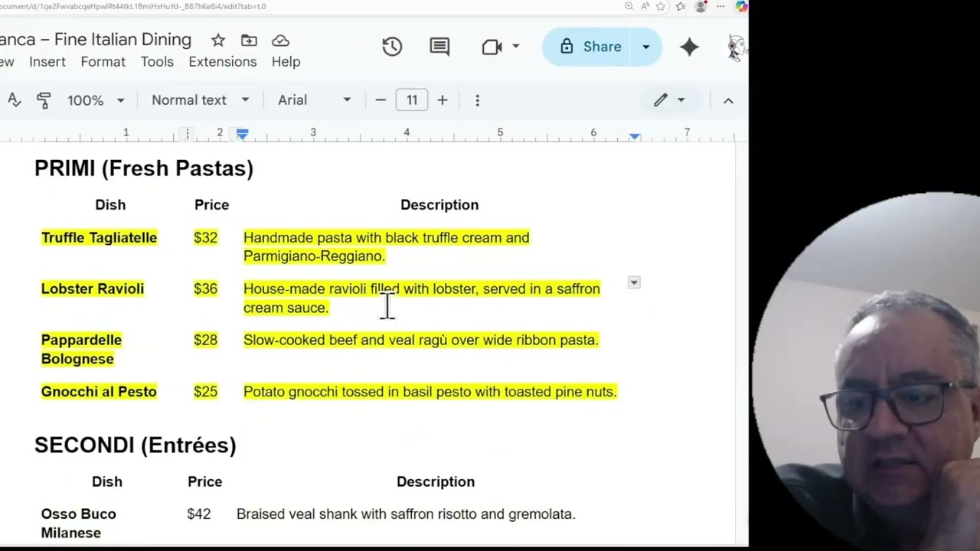Viewport: 980px width, 551px height.
Task: Click the font size 11 field
Action: point(412,100)
